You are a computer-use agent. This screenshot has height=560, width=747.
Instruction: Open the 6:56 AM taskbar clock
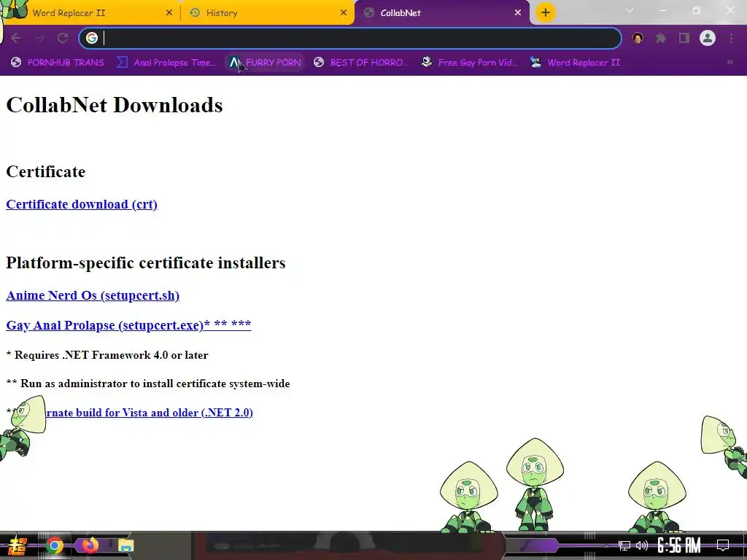[x=679, y=545]
